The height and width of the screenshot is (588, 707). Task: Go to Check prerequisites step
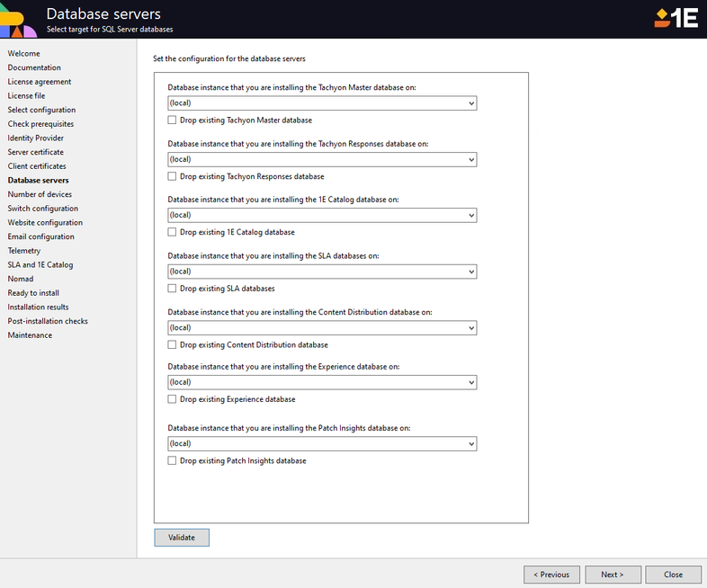point(40,124)
